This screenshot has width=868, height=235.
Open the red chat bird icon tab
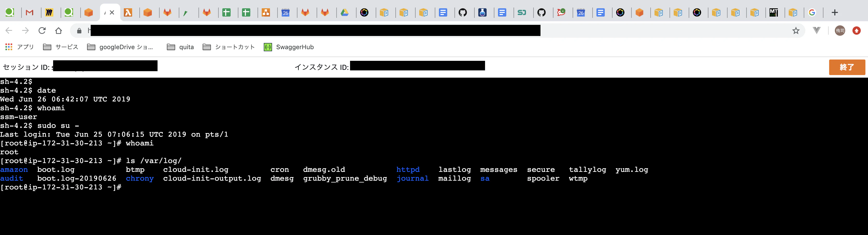[561, 13]
